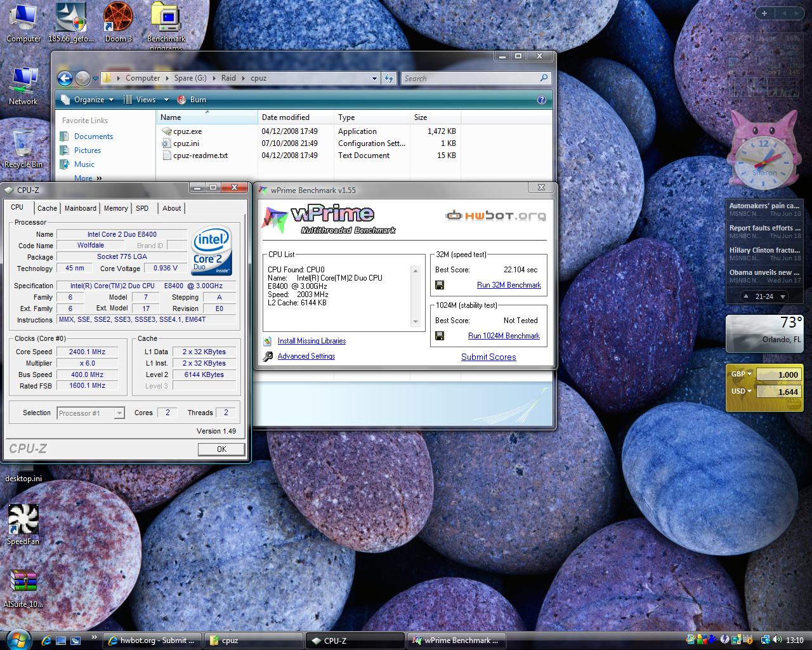Click in the Explorer Search field
The width and height of the screenshot is (812, 650).
(x=469, y=78)
